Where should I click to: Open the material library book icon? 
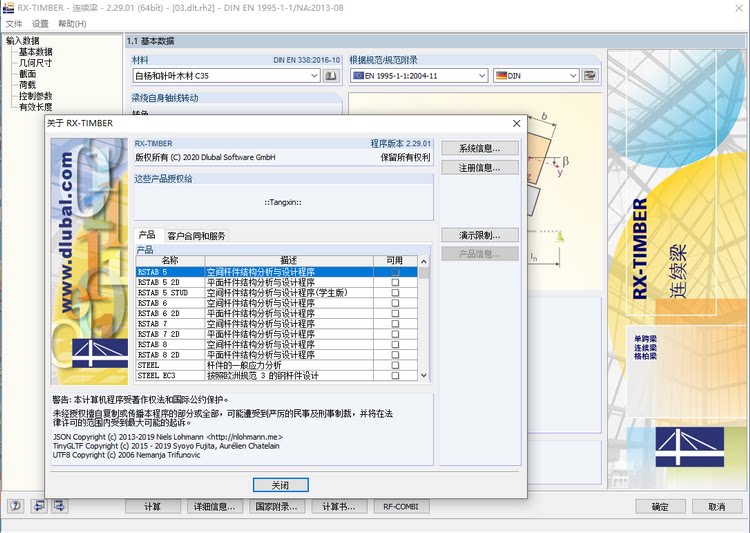pos(331,76)
